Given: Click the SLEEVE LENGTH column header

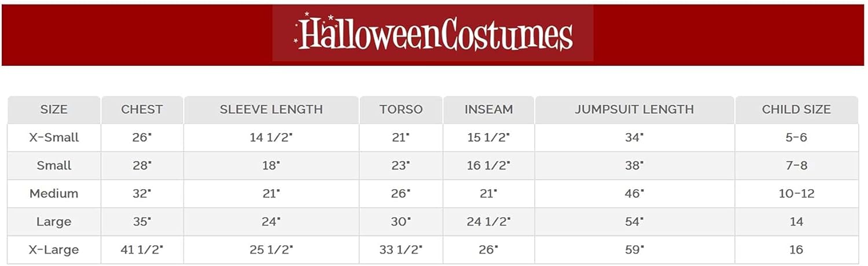Looking at the screenshot, I should coord(271,109).
